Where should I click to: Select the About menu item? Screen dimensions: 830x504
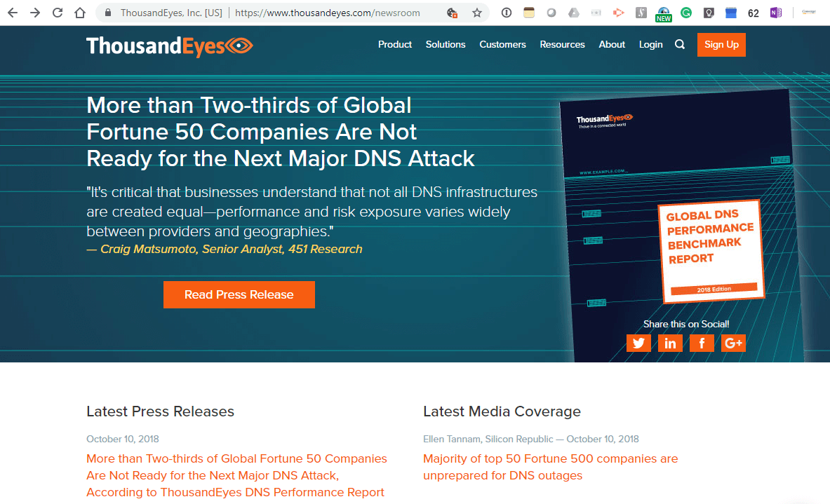611,44
